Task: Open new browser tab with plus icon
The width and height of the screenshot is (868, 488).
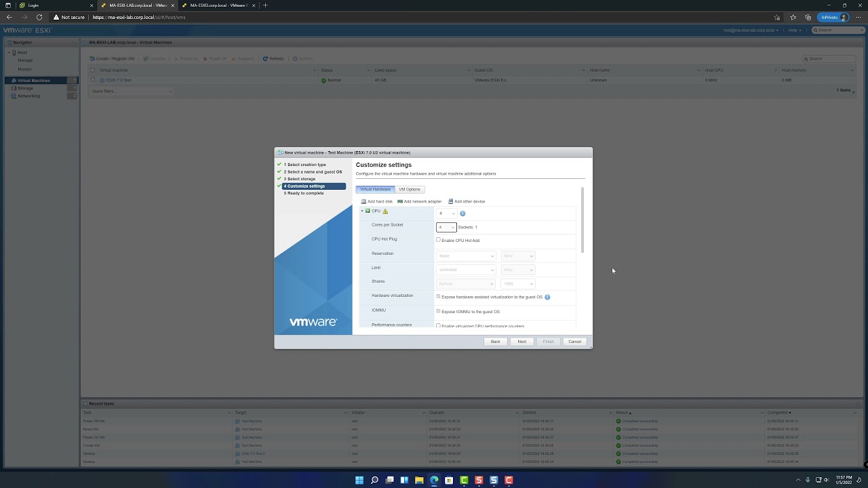Action: click(x=265, y=5)
